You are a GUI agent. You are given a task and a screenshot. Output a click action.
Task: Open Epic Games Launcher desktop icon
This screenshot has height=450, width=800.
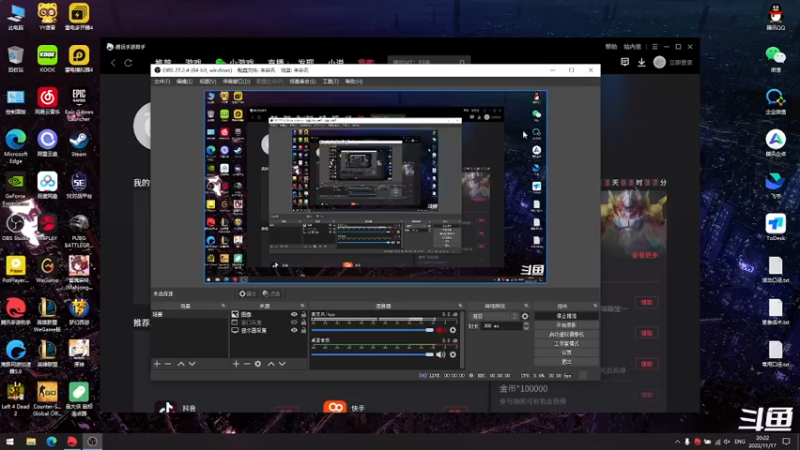coord(79,105)
